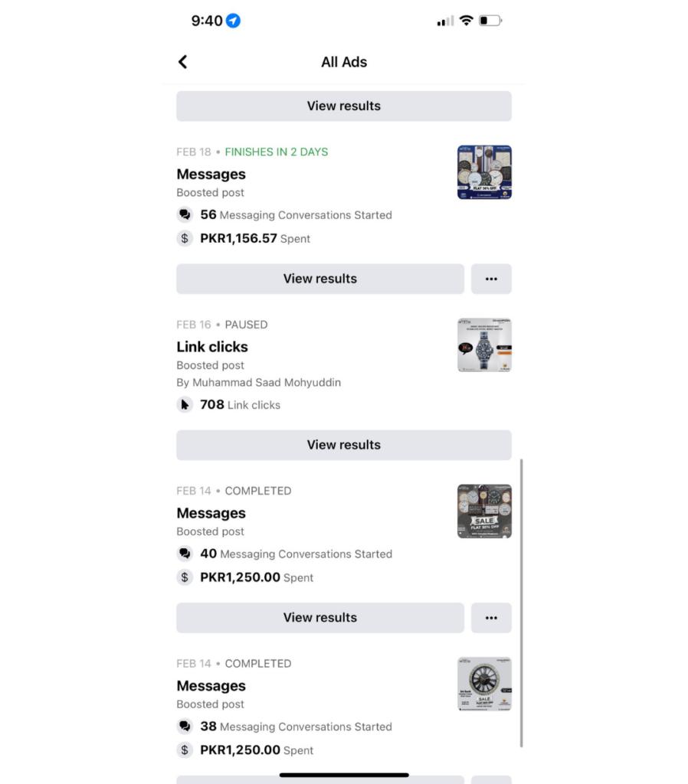The height and width of the screenshot is (784, 688).
Task: Open the Feb 18 ad watch collage thumbnail
Action: point(484,172)
